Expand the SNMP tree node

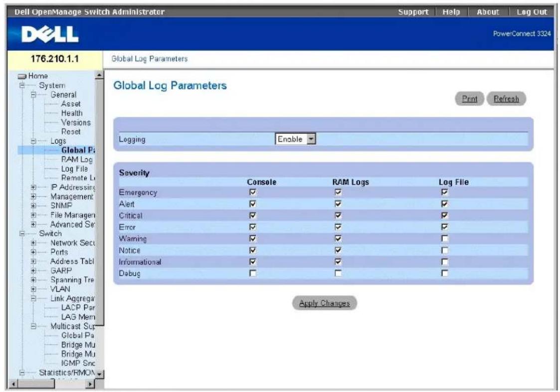pos(33,206)
